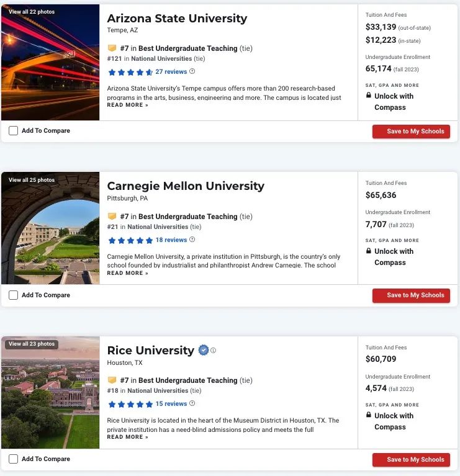This screenshot has height=476, width=460.
Task: Open Carnegie Mellon University title link
Action: coord(186,186)
